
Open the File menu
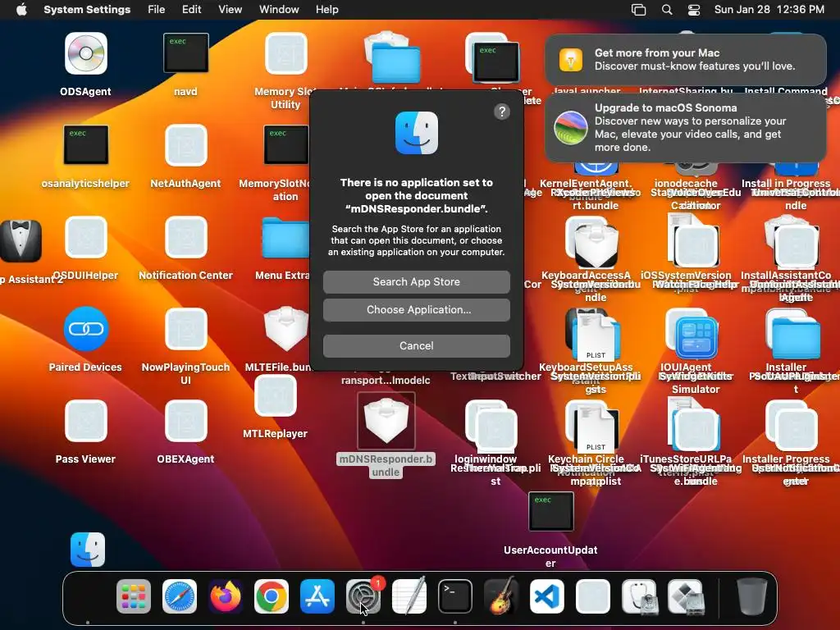point(157,10)
